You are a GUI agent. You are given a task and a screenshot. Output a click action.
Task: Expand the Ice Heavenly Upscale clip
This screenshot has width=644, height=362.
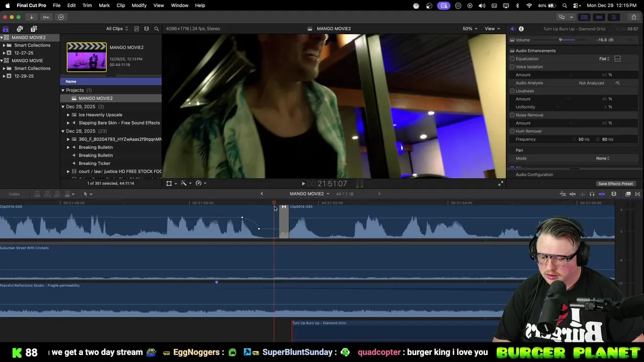(x=68, y=115)
